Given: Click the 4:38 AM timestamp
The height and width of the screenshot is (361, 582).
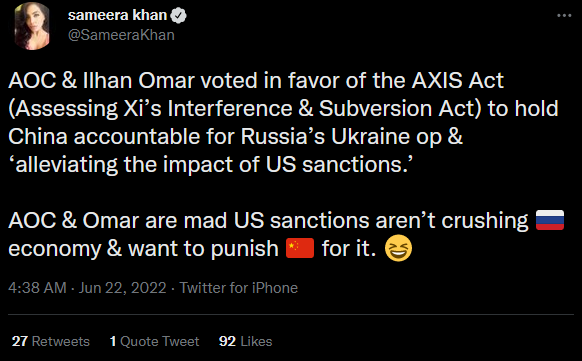Looking at the screenshot, I should 37,288.
